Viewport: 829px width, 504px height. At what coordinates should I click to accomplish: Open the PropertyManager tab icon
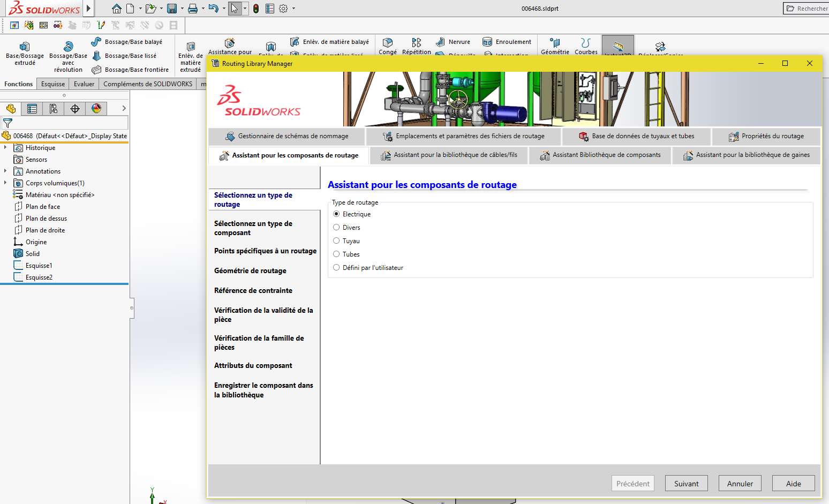32,108
